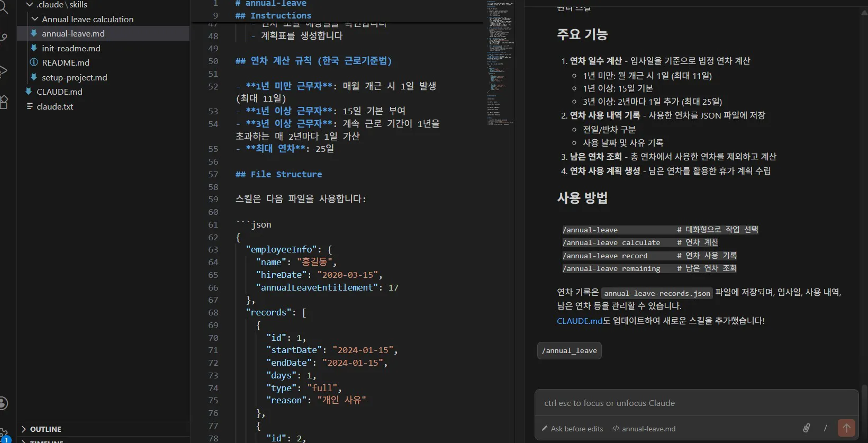Viewport: 868px width, 443px height.
Task: Click markdown icon beside CLAUDE.md
Action: point(29,92)
